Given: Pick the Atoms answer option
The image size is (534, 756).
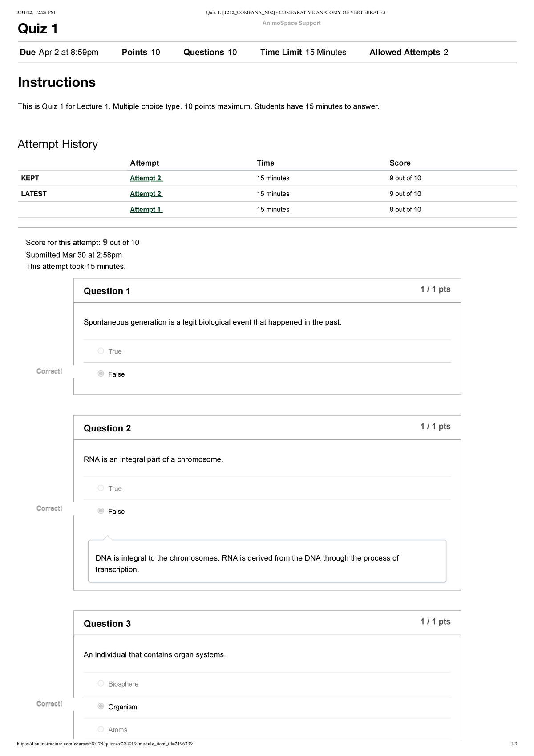Looking at the screenshot, I should (101, 729).
